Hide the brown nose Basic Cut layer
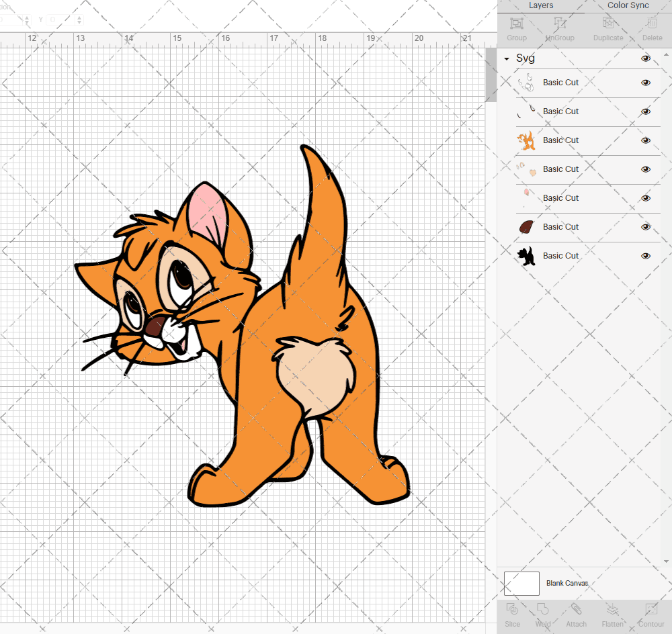 pyautogui.click(x=645, y=227)
